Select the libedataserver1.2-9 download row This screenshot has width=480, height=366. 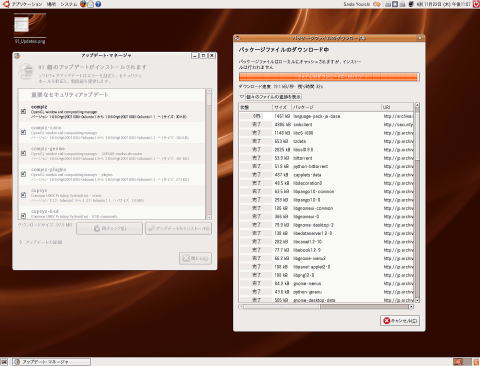326,233
